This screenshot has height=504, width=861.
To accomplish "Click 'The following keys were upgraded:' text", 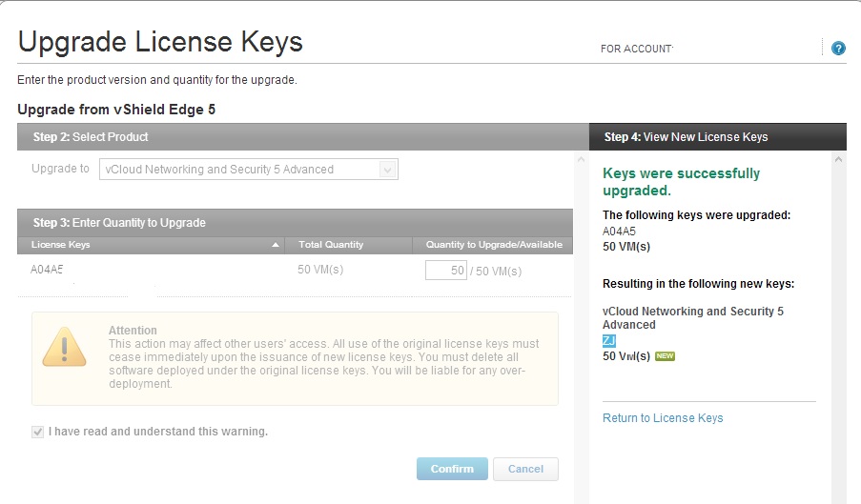I will pyautogui.click(x=696, y=215).
